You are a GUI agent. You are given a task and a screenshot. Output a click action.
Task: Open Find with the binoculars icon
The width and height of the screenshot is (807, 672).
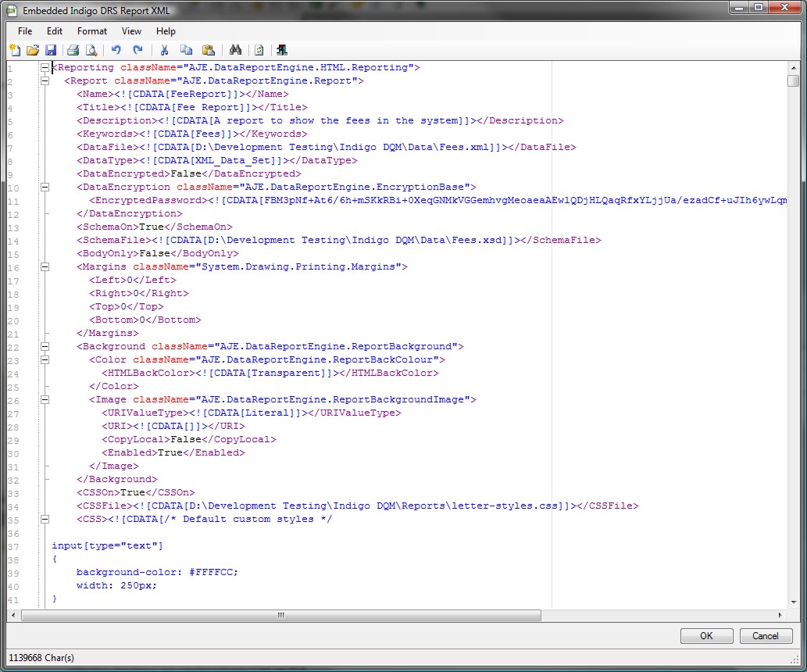(235, 51)
